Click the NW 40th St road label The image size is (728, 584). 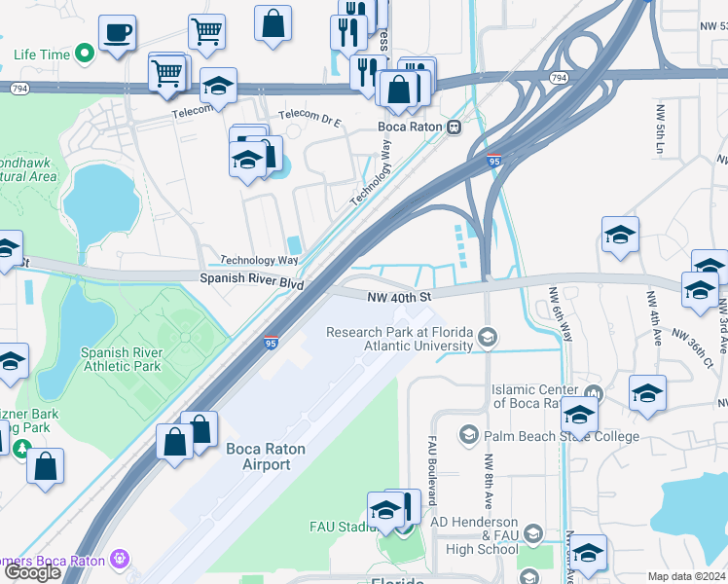pyautogui.click(x=399, y=297)
